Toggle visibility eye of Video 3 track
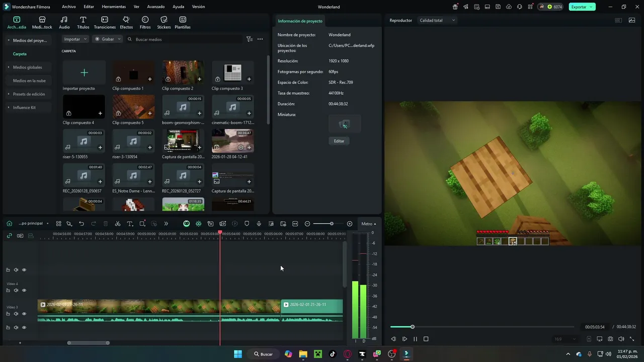This screenshot has height=362, width=644. point(24,314)
